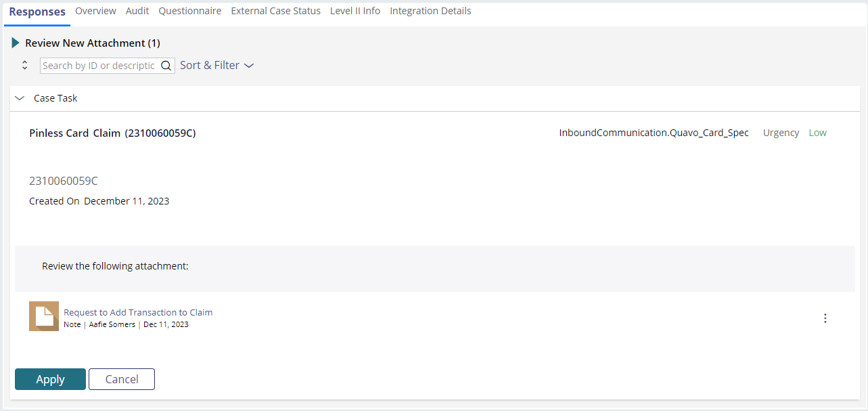Open the Questionnaire tab
Screen dimensions: 868x411
click(x=190, y=11)
